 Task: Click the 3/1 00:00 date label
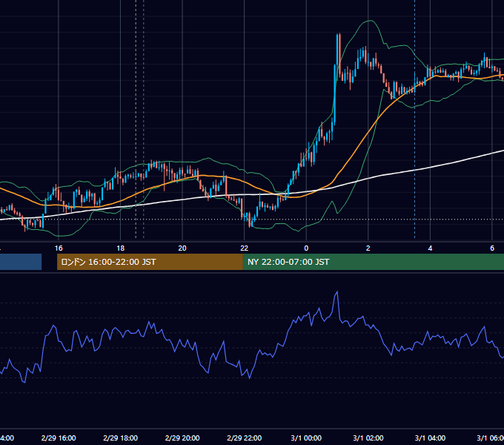click(x=306, y=438)
